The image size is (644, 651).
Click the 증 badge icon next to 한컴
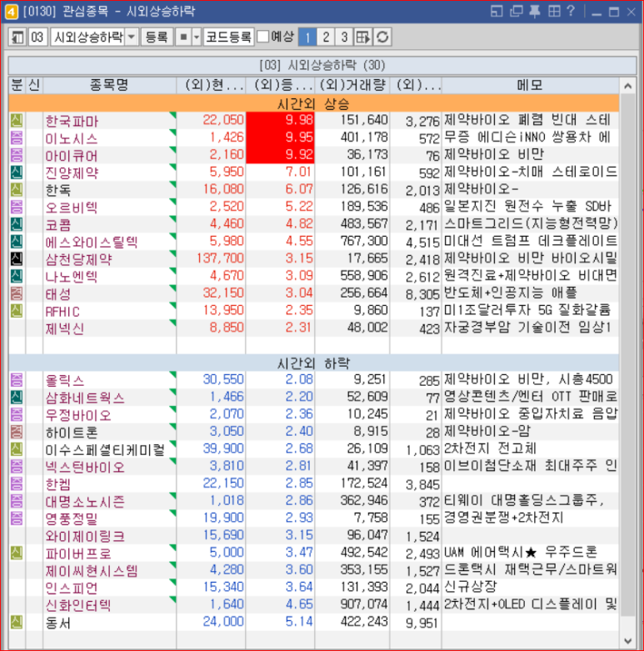click(17, 483)
